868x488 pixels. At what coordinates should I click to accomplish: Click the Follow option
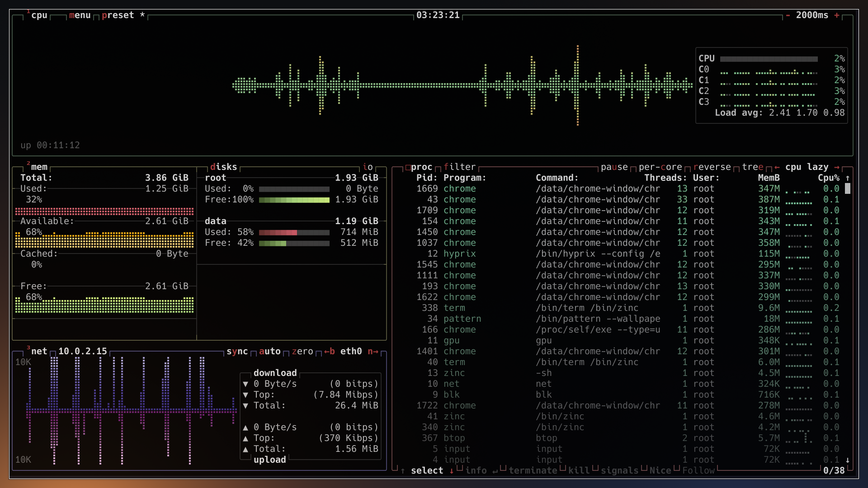click(x=698, y=470)
